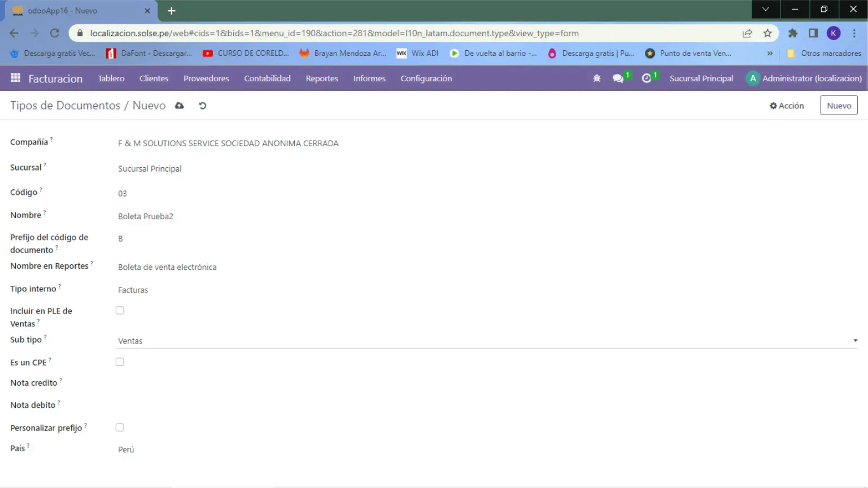Share this page icon in address bar
Image resolution: width=868 pixels, height=488 pixels.
747,33
